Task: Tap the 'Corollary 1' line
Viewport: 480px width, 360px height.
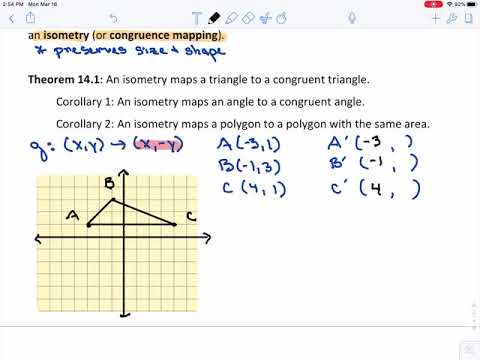Action: click(x=210, y=102)
